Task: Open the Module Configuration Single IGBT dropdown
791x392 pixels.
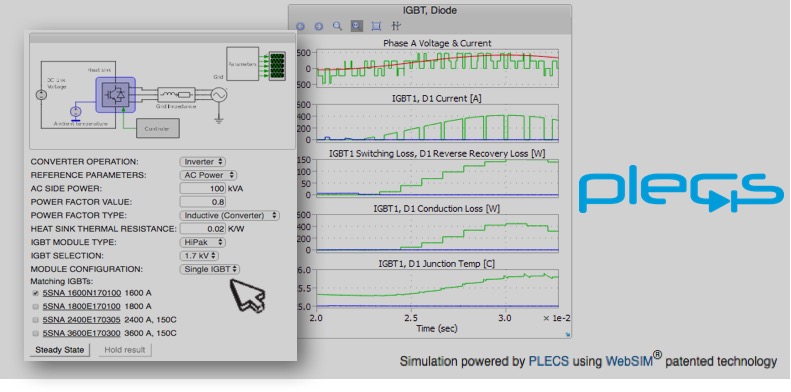Action: (x=210, y=269)
